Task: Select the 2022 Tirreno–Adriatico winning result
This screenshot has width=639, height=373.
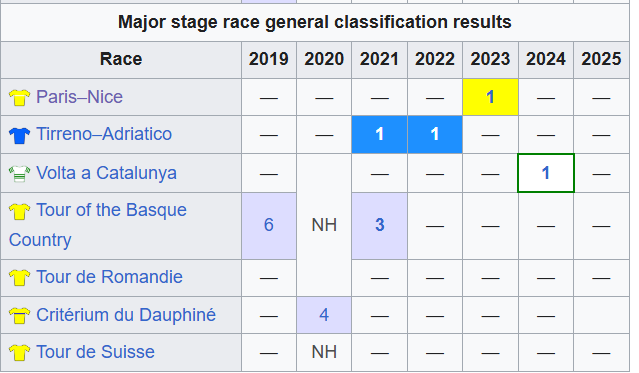Action: (435, 134)
